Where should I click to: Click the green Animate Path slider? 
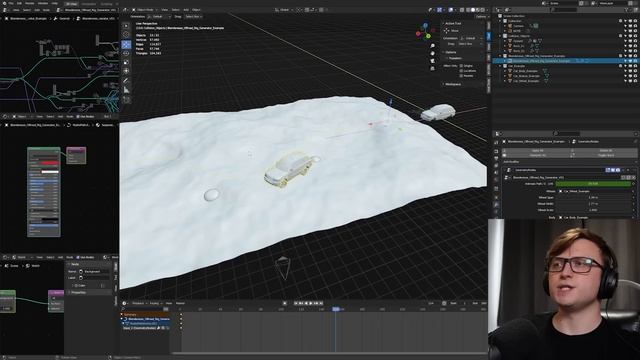(593, 184)
